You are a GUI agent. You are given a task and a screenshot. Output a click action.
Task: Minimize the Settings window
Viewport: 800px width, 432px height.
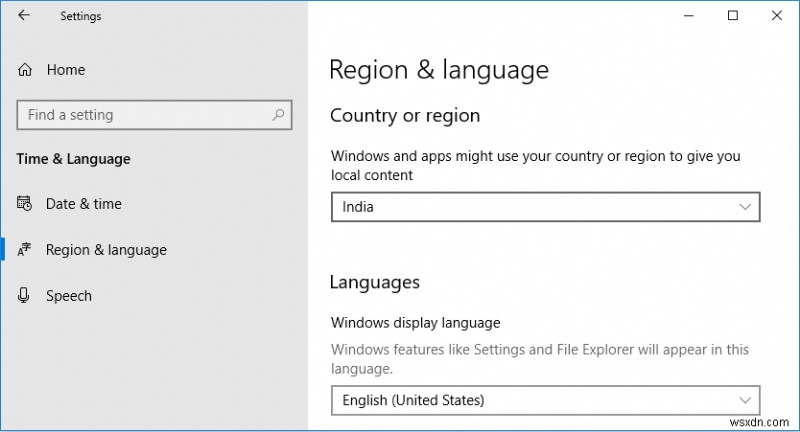tap(689, 16)
